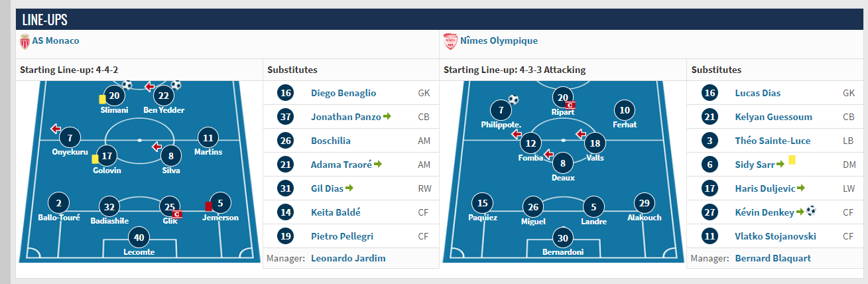Click the Nîmes Olympique club crest icon

pos(450,41)
